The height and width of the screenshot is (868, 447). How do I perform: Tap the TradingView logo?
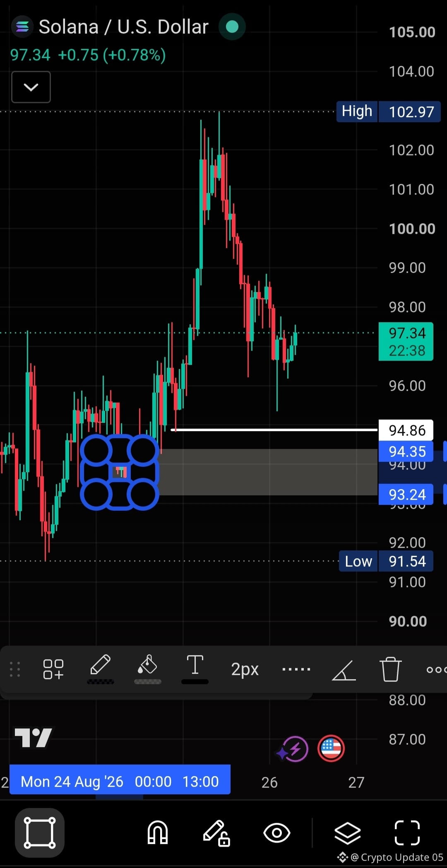(33, 738)
